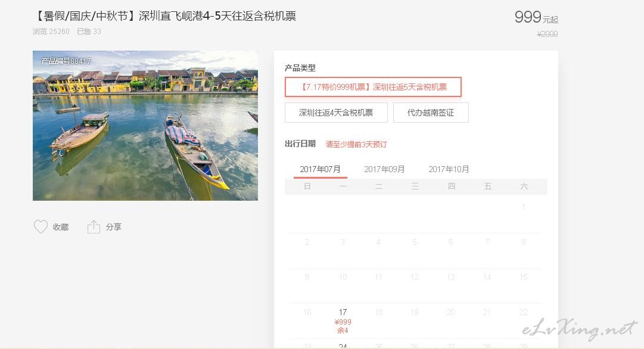
Task: Select the 7.17特价999机票 5-day ticket option
Action: [x=373, y=87]
